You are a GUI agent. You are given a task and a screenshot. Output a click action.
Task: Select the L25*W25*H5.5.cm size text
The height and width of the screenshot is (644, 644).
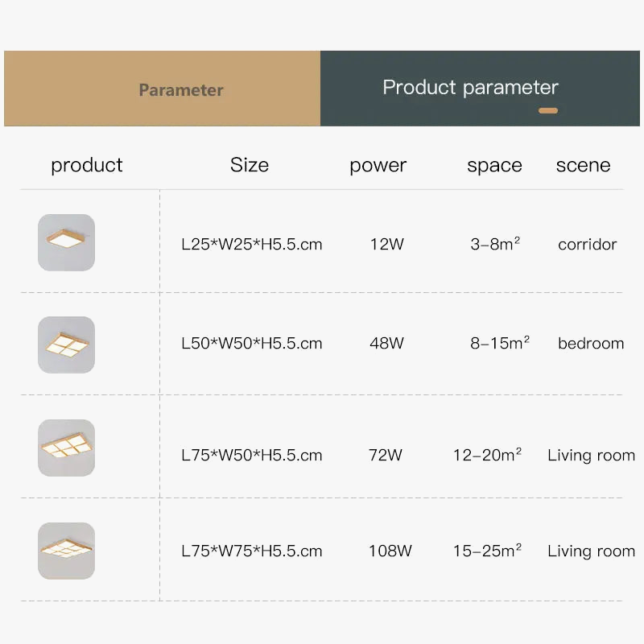tap(252, 244)
